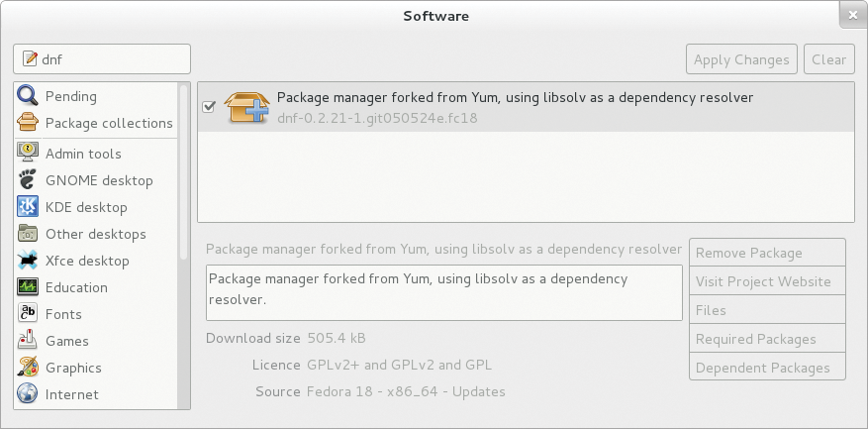
Task: Click the category list scrollbar
Action: 184,171
